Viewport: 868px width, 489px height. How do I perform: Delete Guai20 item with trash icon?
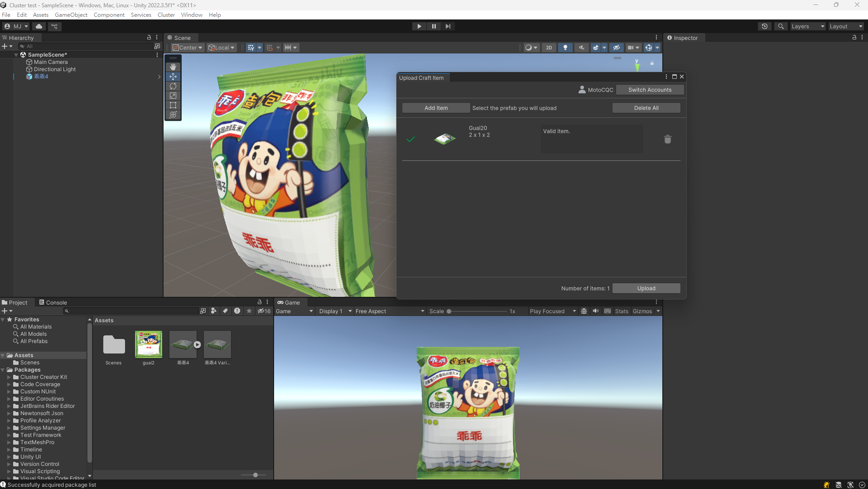(667, 139)
